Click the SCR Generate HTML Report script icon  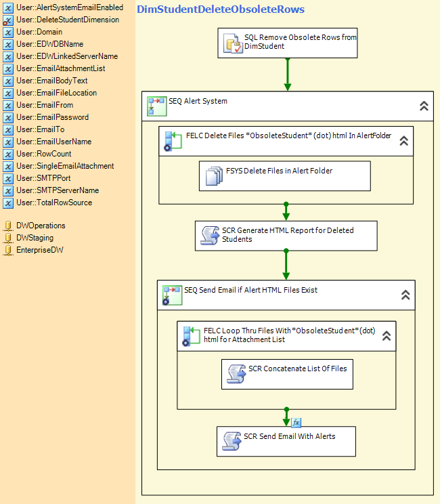210,236
